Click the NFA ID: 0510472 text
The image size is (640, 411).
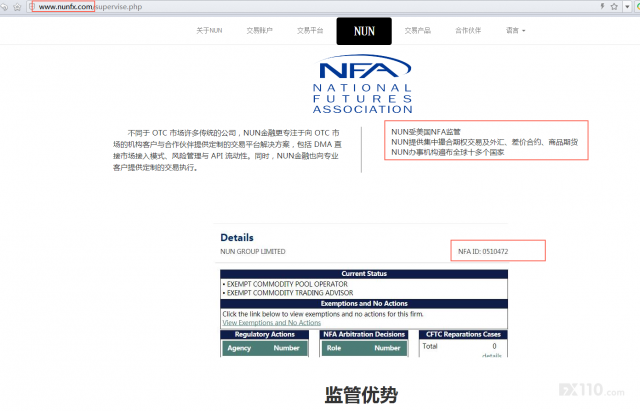point(483,251)
